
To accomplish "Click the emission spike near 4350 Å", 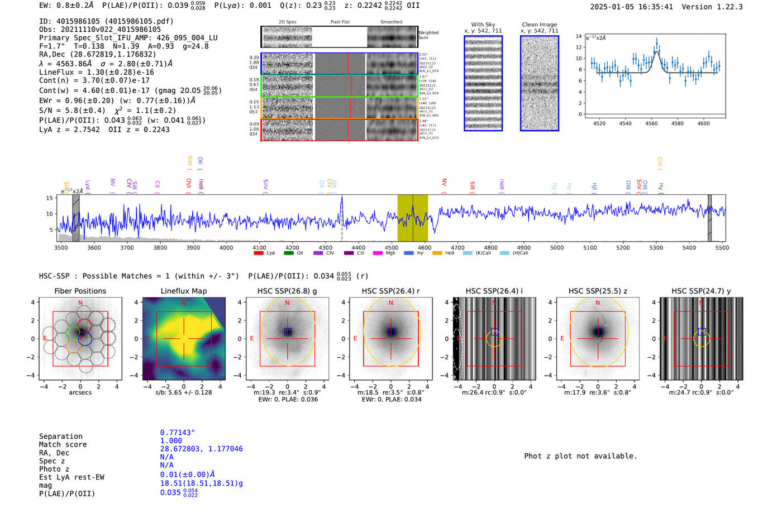I will coord(342,204).
